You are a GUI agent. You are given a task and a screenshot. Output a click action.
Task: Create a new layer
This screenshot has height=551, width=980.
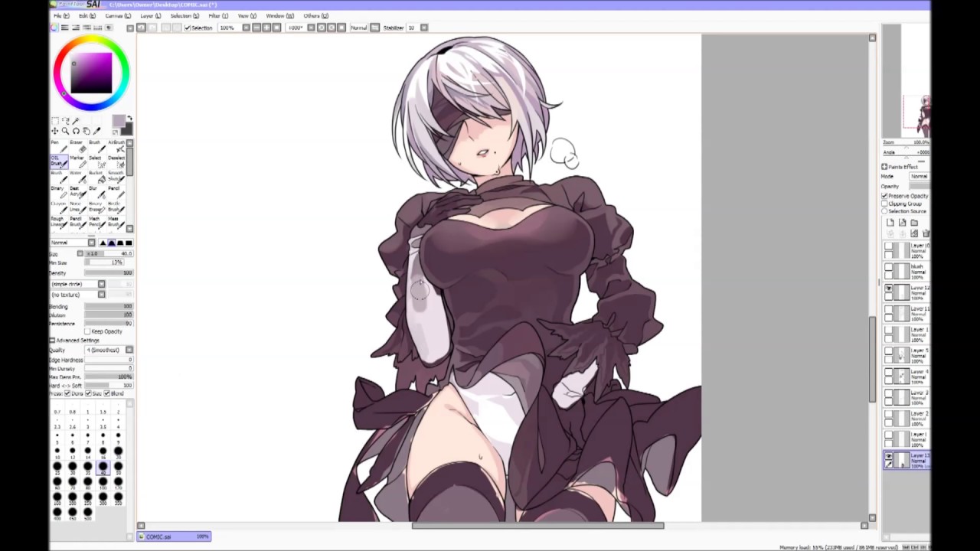[890, 223]
